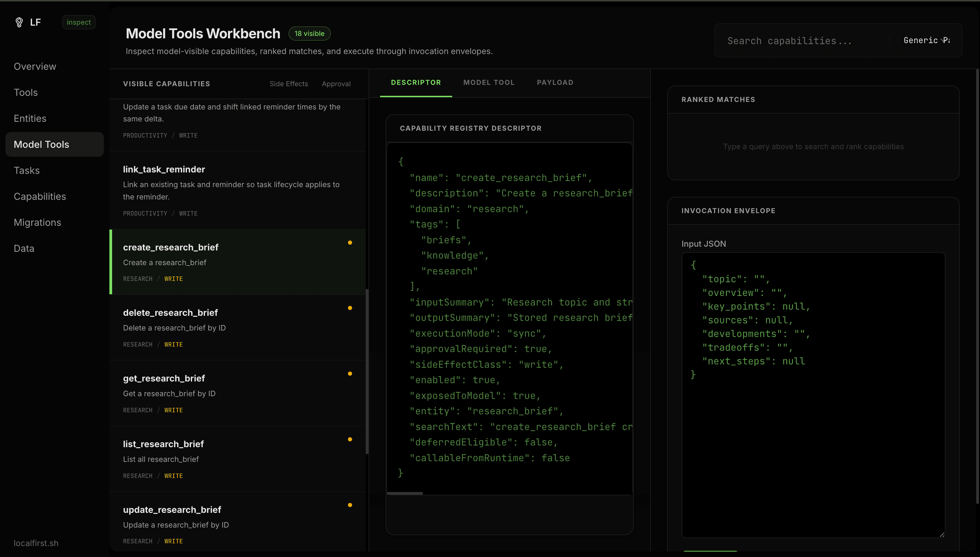Image resolution: width=980 pixels, height=557 pixels.
Task: Filter capabilities by Approval
Action: 336,84
